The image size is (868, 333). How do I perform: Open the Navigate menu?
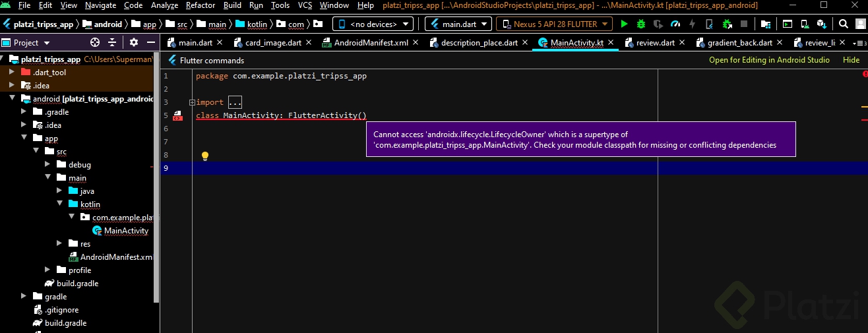[100, 5]
